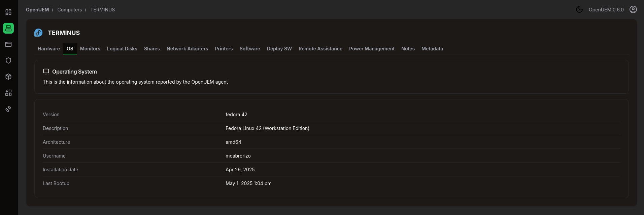Select the Computers sidebar icon highlighted green

pyautogui.click(x=8, y=28)
